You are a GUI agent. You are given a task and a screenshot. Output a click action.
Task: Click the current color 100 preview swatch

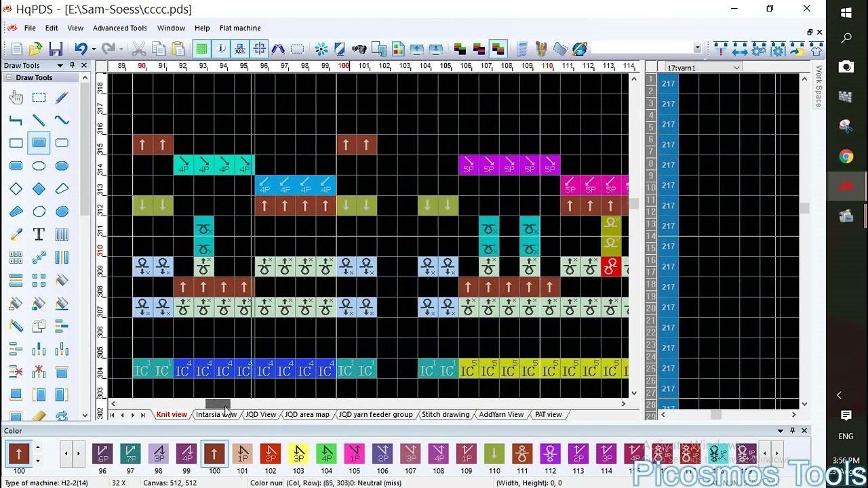(x=19, y=453)
